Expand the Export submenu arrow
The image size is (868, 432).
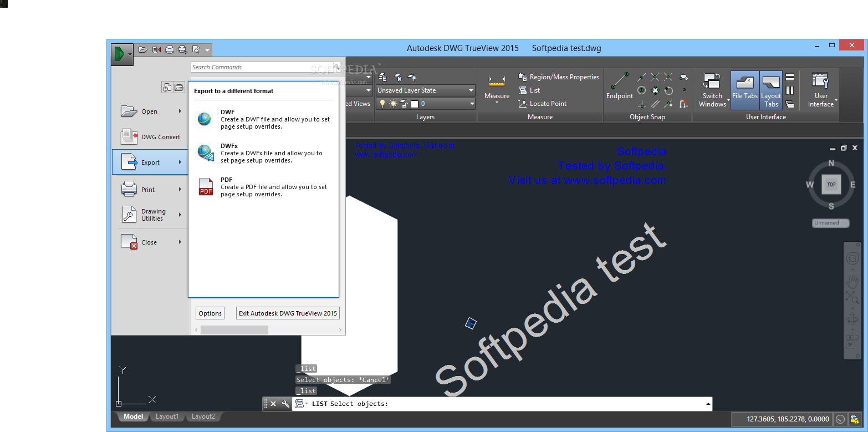tap(180, 162)
